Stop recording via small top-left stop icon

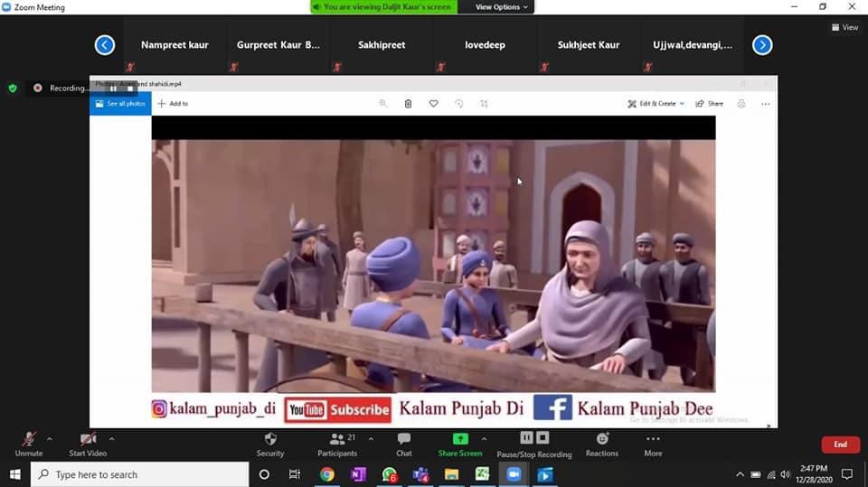click(x=130, y=89)
